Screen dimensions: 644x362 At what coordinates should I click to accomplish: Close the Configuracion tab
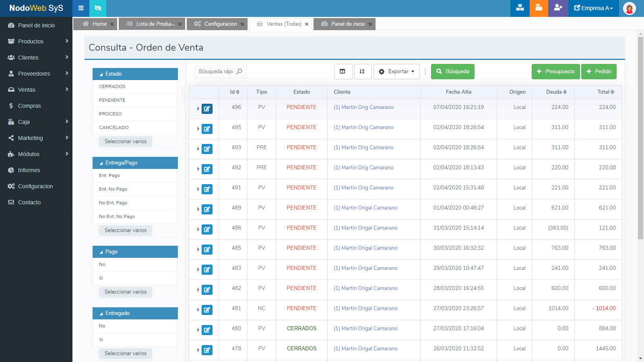(x=242, y=24)
